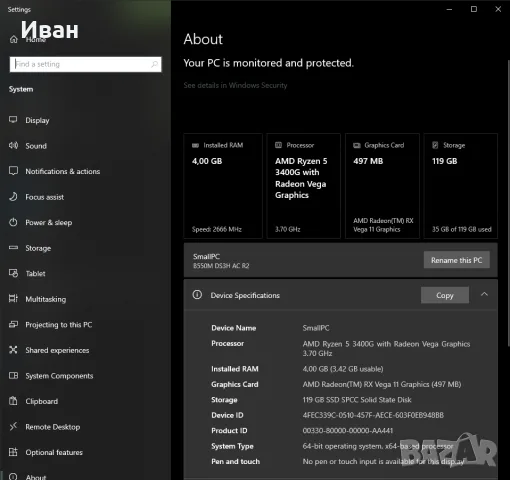The image size is (510, 480).
Task: Open See details in Windows Security link
Action: pos(235,85)
